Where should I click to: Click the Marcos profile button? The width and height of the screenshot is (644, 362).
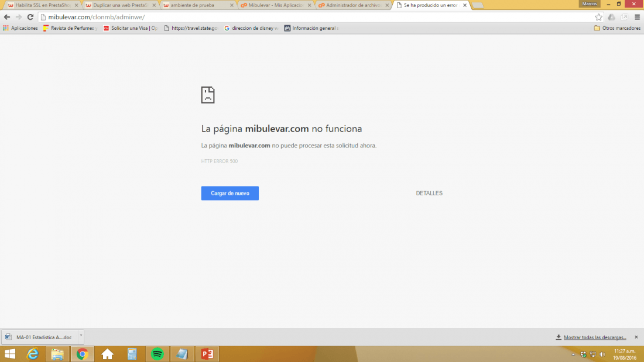pos(590,4)
